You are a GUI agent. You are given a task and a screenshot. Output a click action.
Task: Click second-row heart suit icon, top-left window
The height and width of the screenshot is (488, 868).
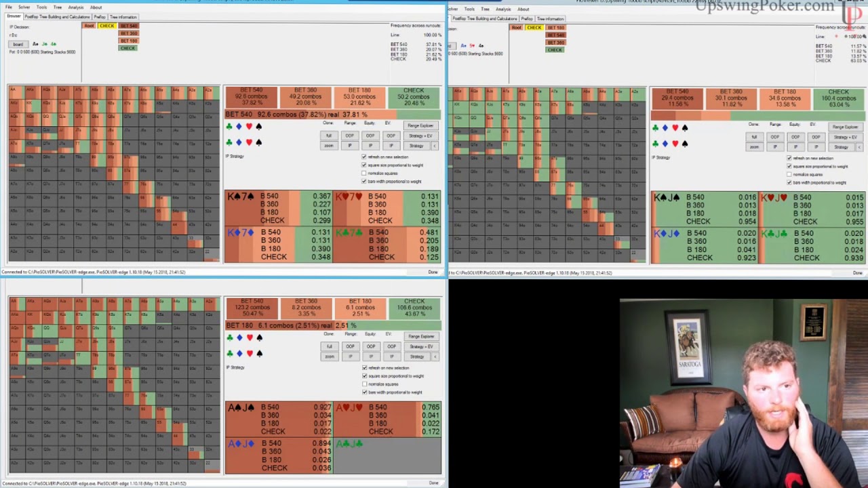click(x=249, y=142)
